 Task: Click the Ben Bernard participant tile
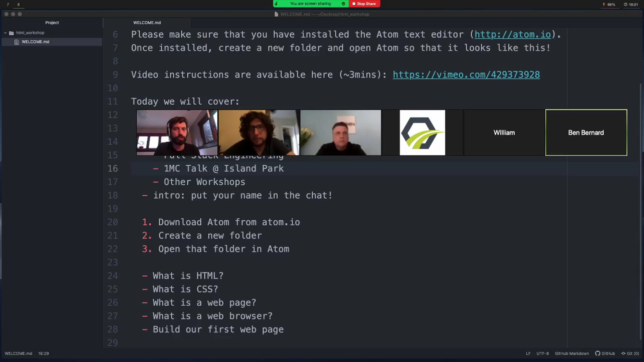586,132
